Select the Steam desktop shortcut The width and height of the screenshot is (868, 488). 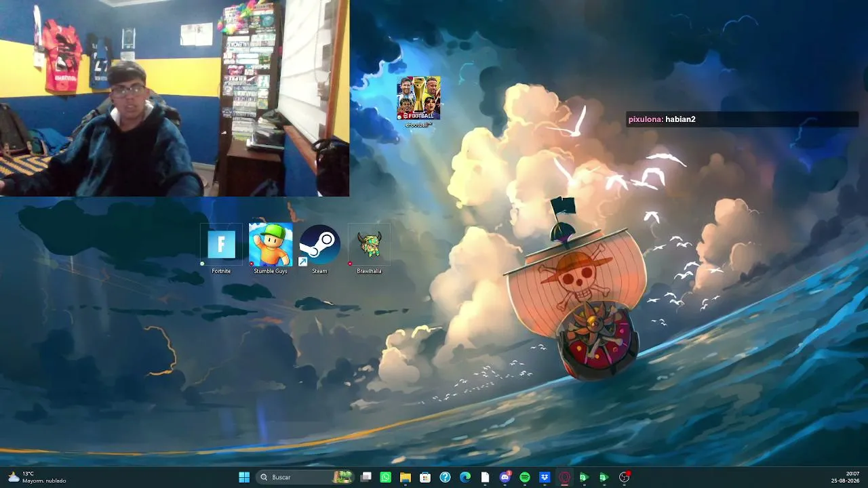click(x=319, y=249)
